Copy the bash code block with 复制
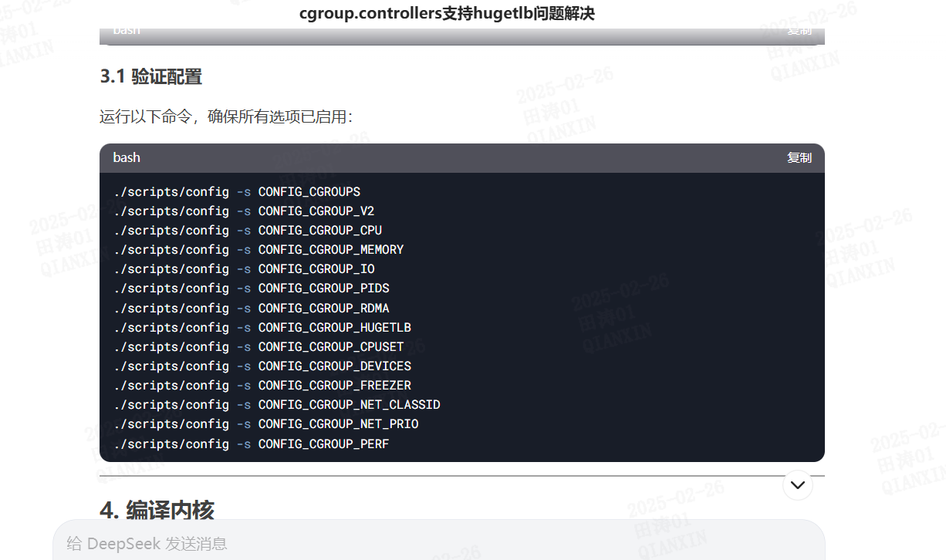 tap(799, 157)
